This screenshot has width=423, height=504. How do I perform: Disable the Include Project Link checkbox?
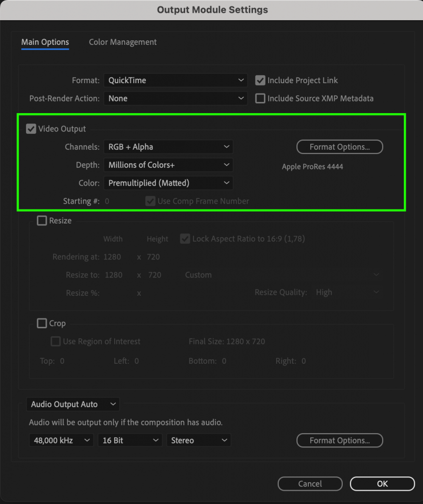tap(260, 80)
